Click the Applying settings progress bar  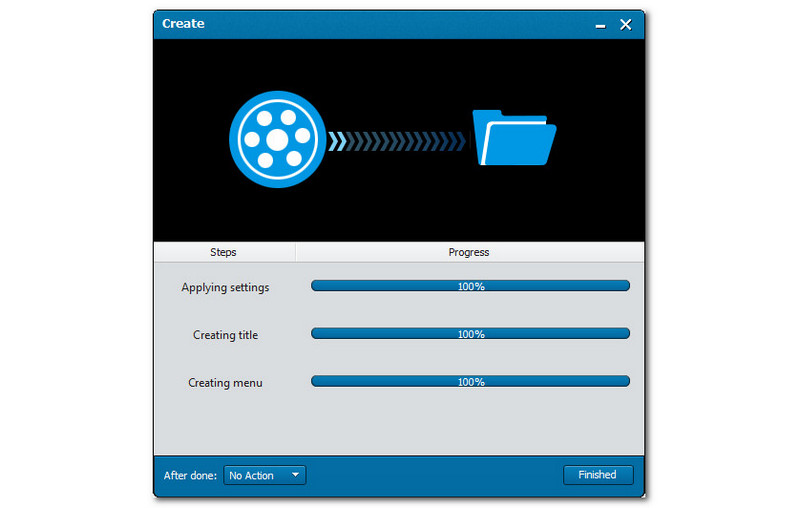tap(470, 286)
